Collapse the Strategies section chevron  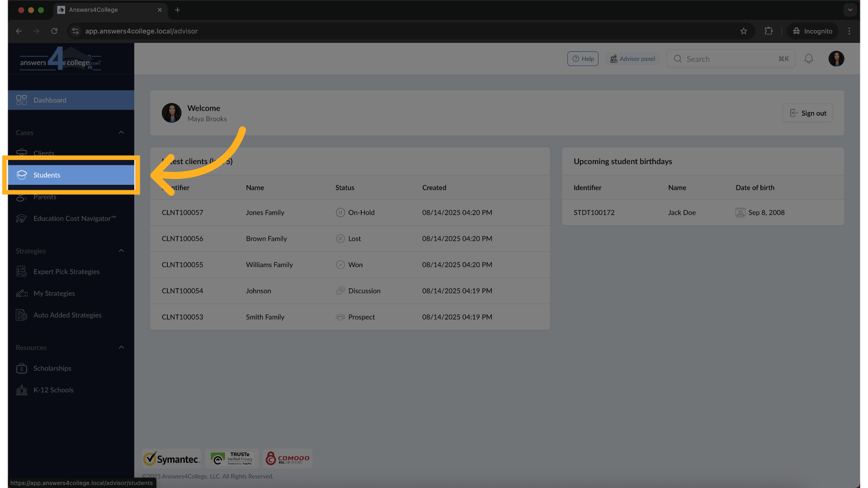(x=121, y=251)
